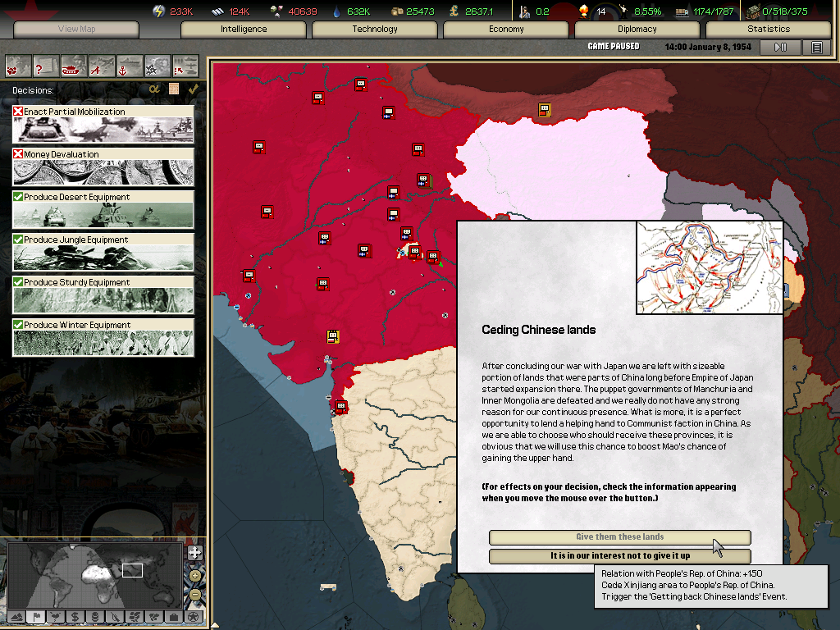Select the air units plane icon
This screenshot has height=630, width=840.
(102, 65)
